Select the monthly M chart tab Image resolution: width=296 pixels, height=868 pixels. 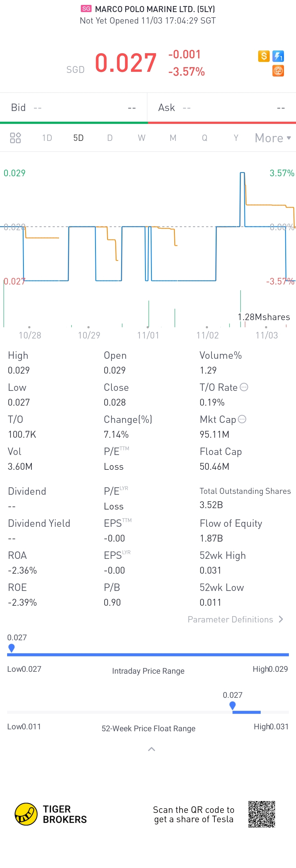tap(173, 138)
